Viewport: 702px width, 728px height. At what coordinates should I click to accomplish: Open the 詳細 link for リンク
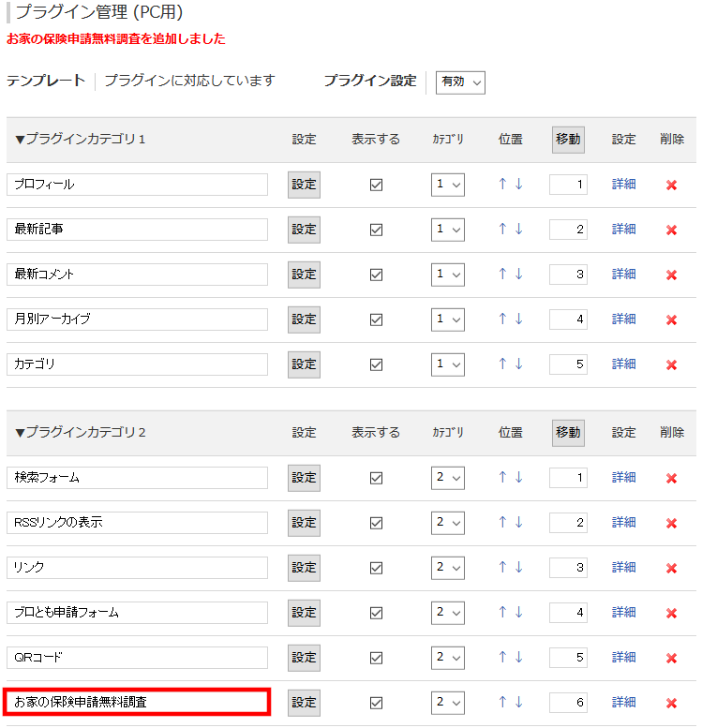[x=623, y=568]
